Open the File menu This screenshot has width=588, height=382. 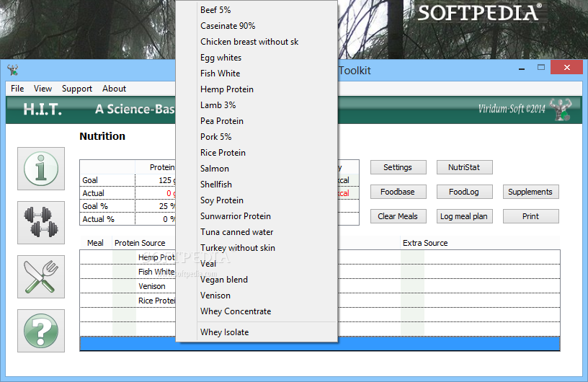(17, 89)
